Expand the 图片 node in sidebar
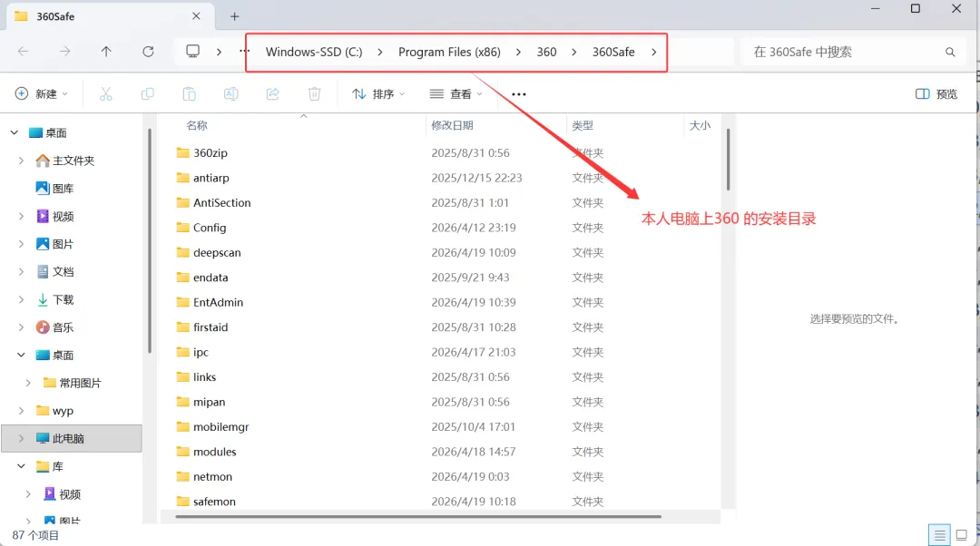This screenshot has width=980, height=546. [21, 244]
